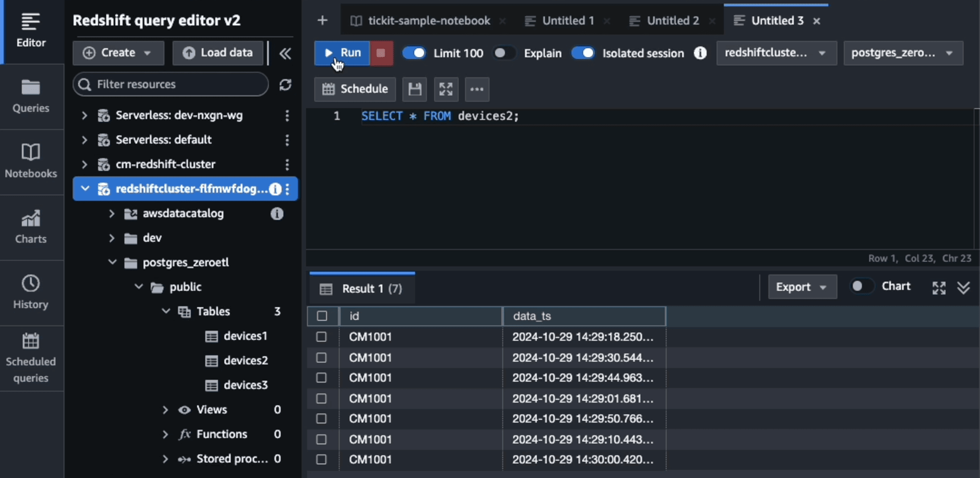Open options menu for Serverless: dev-nxgn-wg
The image size is (980, 478).
pyautogui.click(x=287, y=115)
